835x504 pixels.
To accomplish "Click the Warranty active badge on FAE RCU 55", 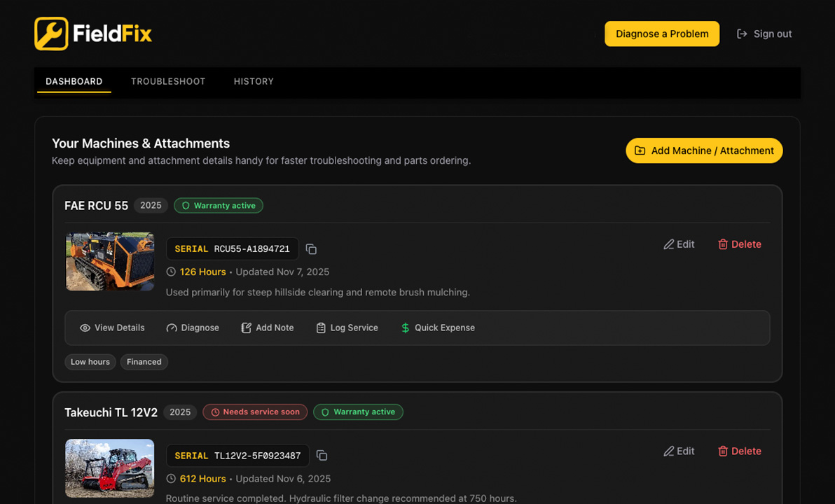I will (x=218, y=205).
